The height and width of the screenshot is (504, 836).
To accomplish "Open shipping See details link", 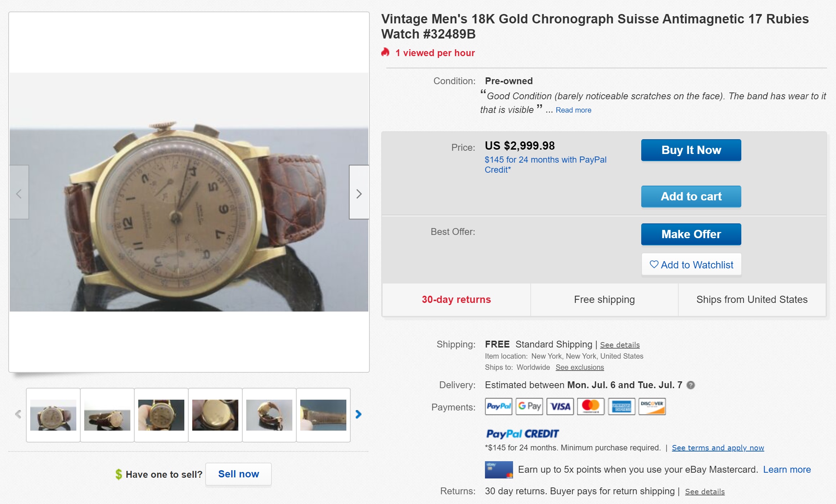I will click(620, 345).
